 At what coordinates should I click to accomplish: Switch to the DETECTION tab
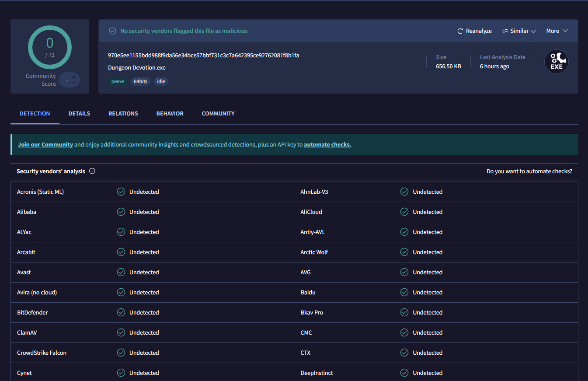coord(35,113)
